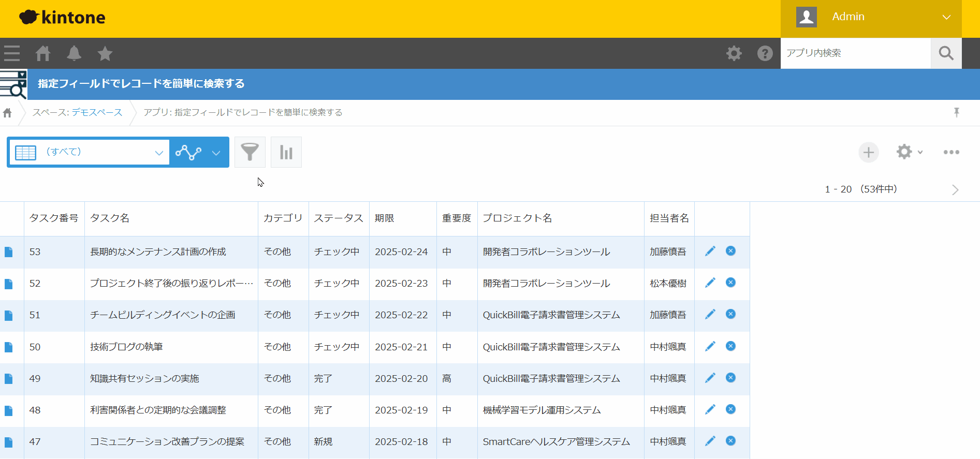This screenshot has width=980, height=459.
Task: Delete record 53 with x icon
Action: (730, 251)
